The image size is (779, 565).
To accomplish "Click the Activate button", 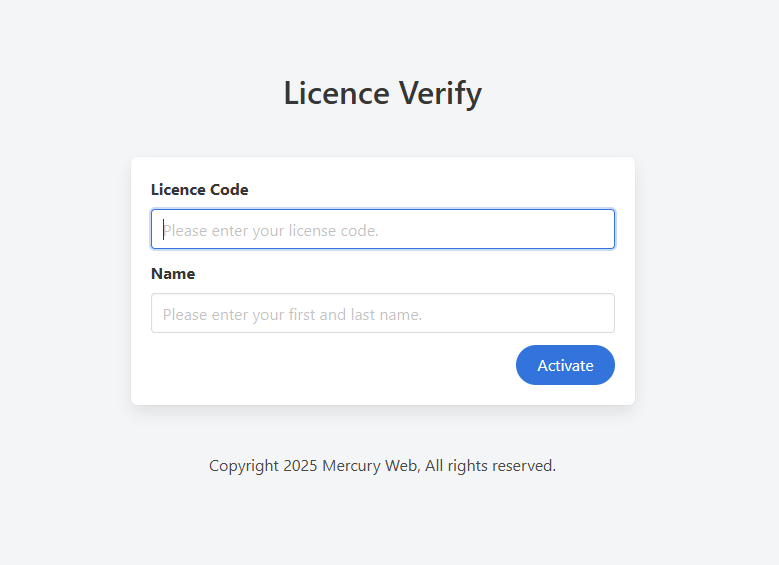I will pyautogui.click(x=565, y=365).
